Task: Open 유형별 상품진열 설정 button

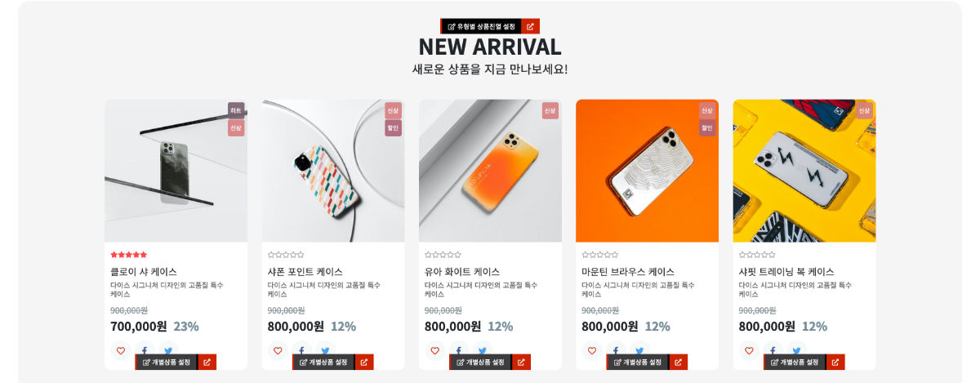Action: tap(481, 26)
